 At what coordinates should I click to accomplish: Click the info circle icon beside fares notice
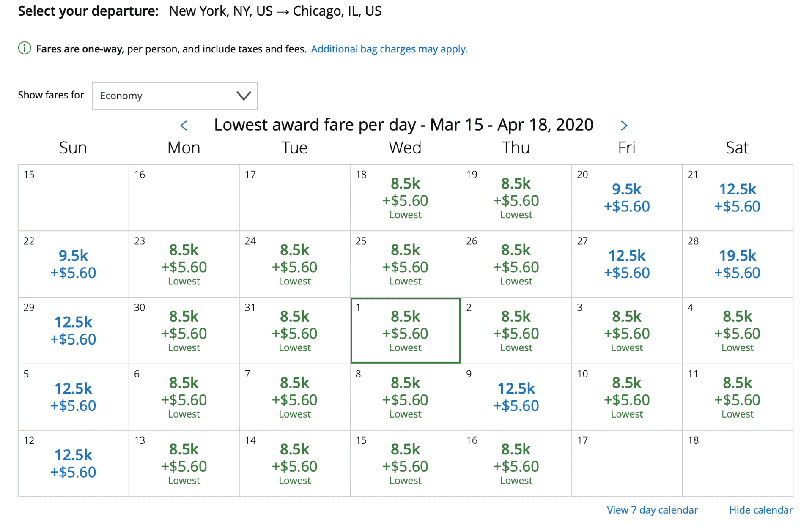click(25, 49)
